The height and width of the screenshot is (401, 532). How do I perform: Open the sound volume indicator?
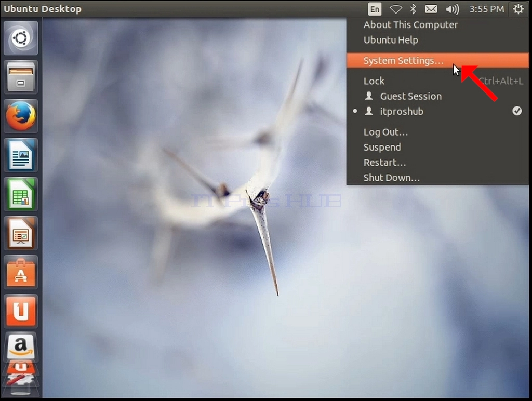pyautogui.click(x=453, y=9)
